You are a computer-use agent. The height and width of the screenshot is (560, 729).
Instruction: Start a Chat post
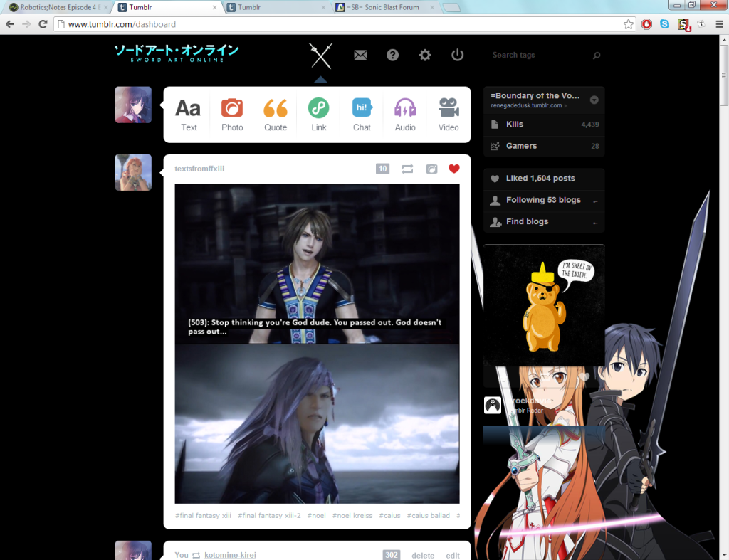[x=362, y=114]
